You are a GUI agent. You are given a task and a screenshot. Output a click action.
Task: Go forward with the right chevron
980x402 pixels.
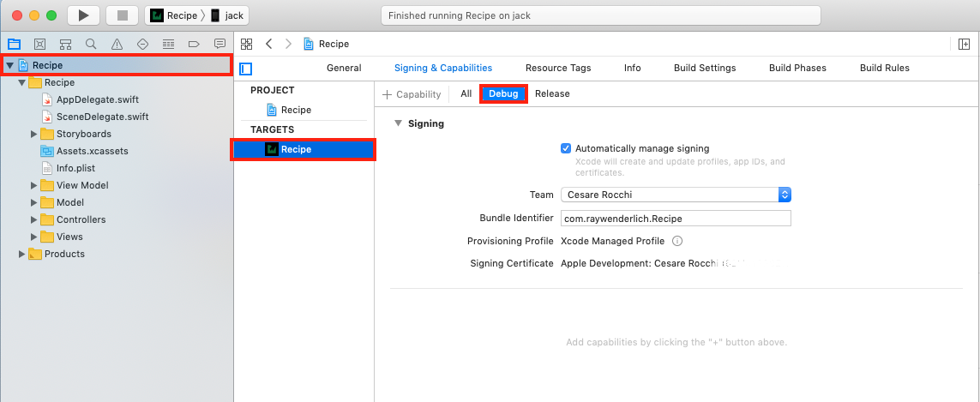(288, 44)
